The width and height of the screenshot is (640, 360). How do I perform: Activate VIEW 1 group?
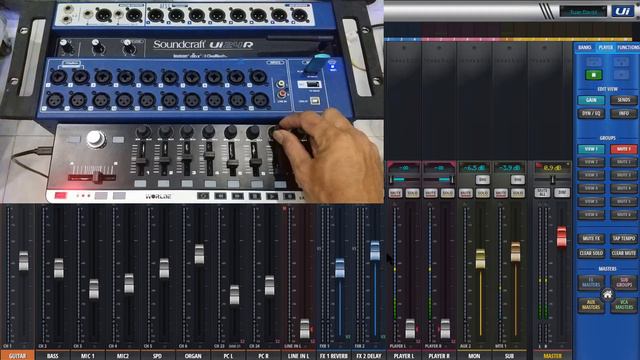coord(591,149)
